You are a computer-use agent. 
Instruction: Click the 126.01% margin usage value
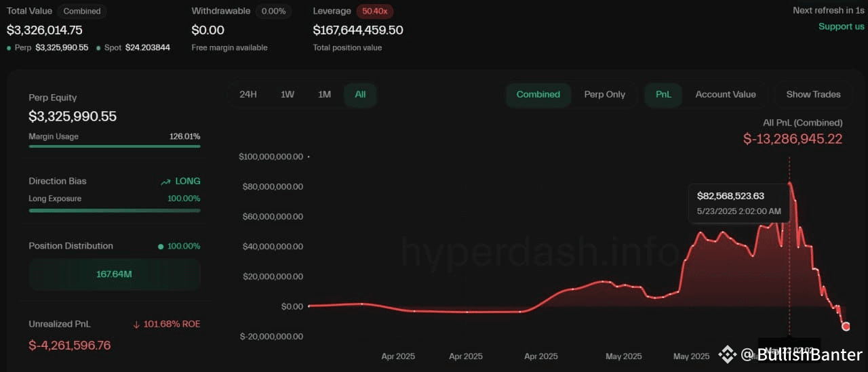(185, 136)
